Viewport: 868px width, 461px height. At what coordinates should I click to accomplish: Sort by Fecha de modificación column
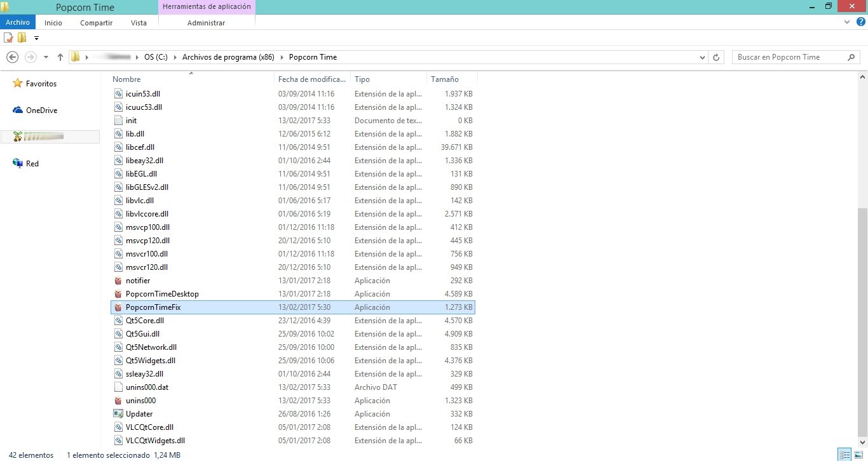click(313, 79)
